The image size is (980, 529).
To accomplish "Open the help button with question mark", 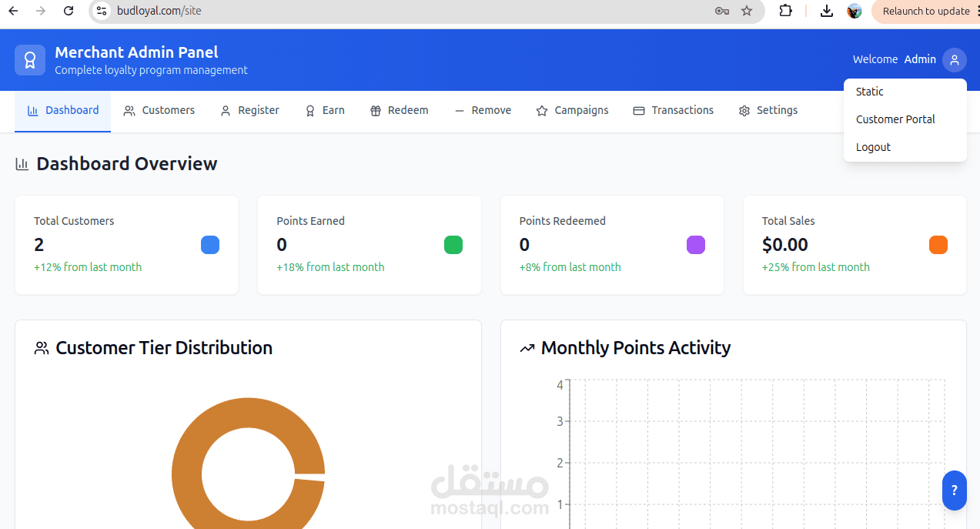I will [954, 490].
